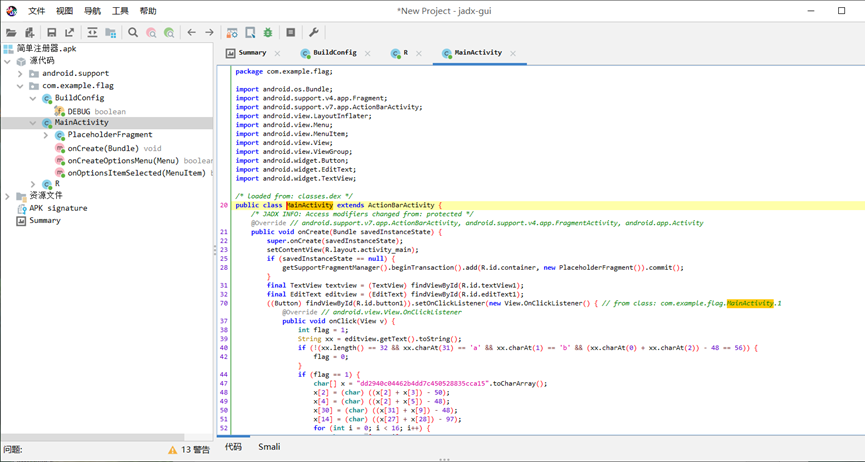Close the Summary tab
The height and width of the screenshot is (462, 865).
tap(278, 53)
